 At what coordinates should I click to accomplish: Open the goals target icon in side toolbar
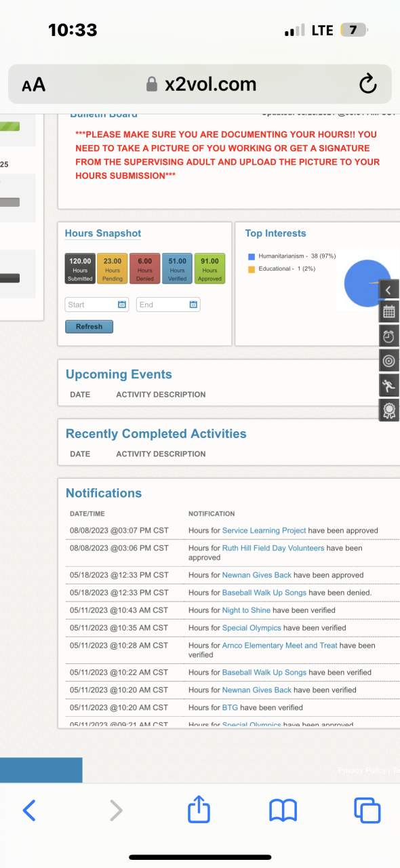click(x=388, y=361)
